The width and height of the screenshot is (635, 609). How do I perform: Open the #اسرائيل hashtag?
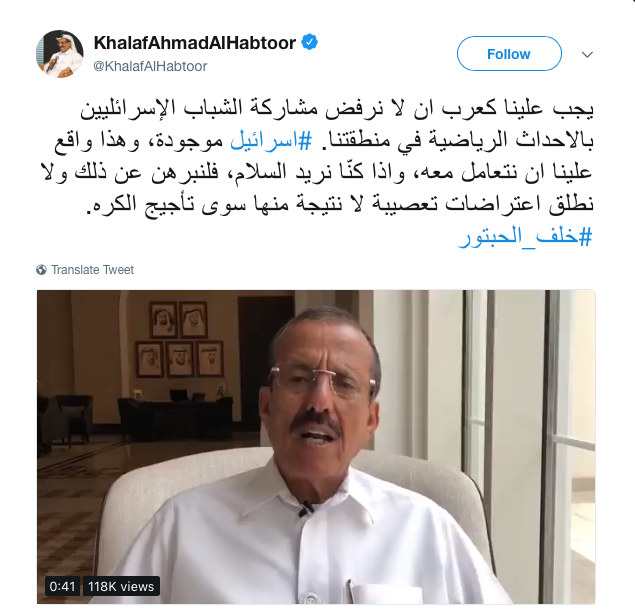pyautogui.click(x=271, y=140)
